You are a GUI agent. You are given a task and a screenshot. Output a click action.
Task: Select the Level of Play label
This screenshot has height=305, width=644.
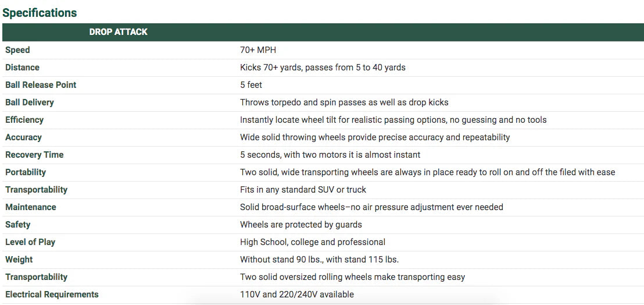(x=30, y=242)
